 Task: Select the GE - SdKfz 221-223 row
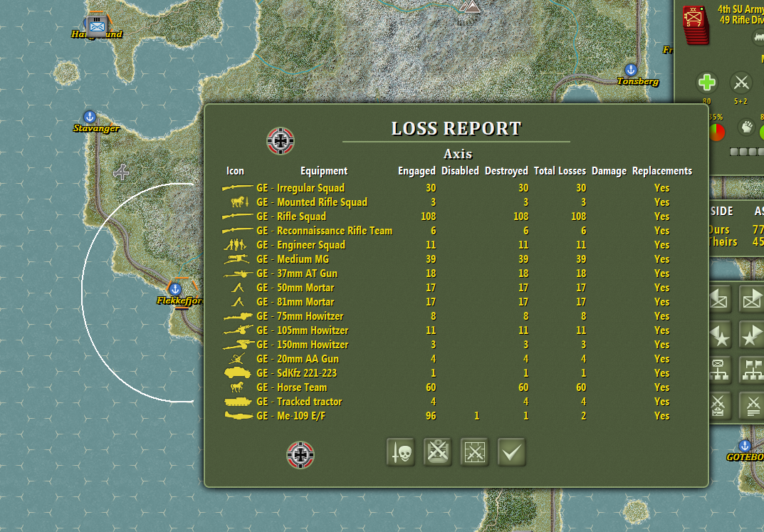457,373
